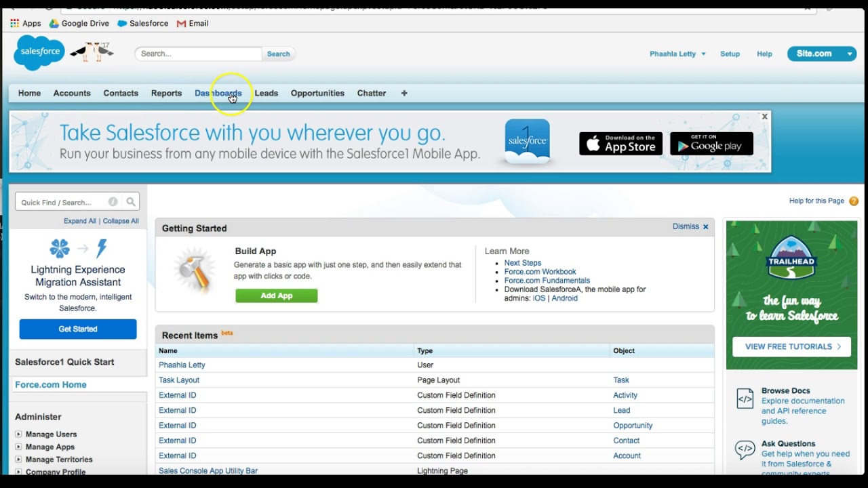Click the Salesforce1 app cloud icon in banner

pos(528,142)
